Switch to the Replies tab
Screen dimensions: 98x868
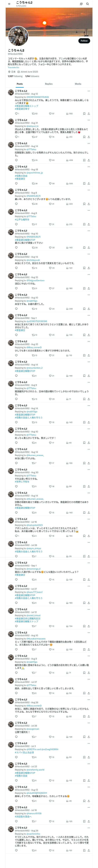[49, 84]
